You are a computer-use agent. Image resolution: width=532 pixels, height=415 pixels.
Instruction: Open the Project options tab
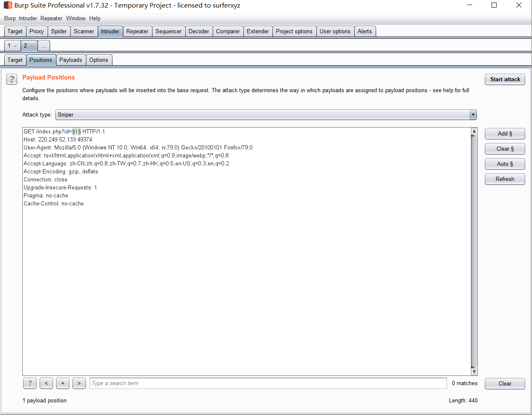tap(294, 32)
